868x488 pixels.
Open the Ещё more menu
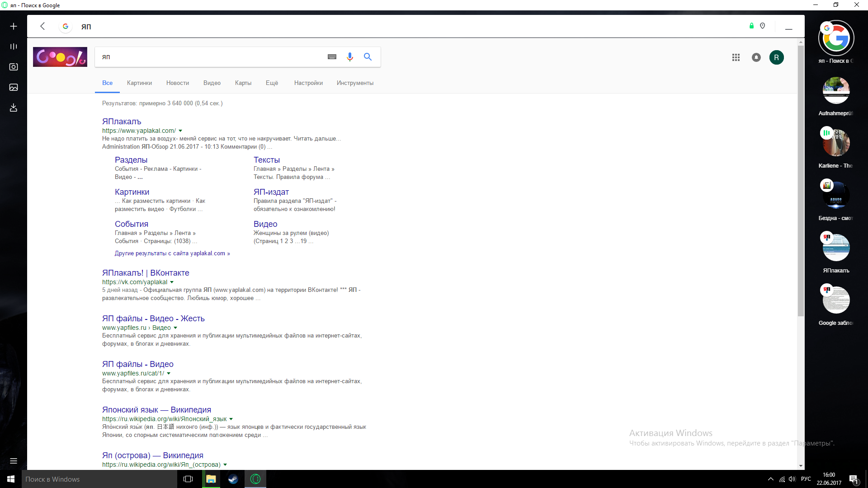(x=272, y=83)
